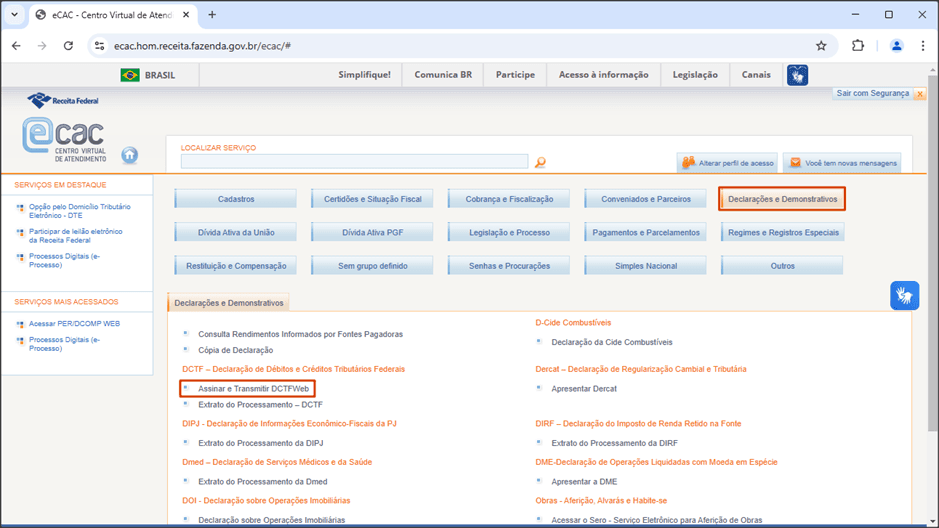This screenshot has height=528, width=939.
Task: Open the tab search dropdown arrow
Action: pos(14,15)
